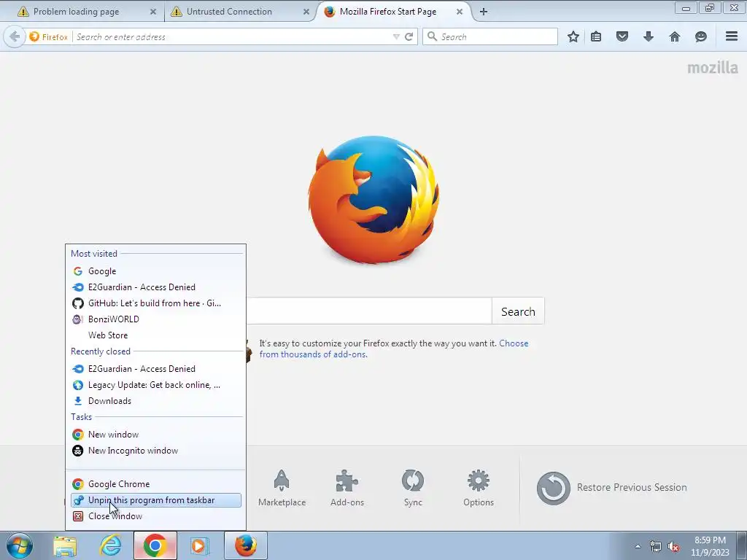Viewport: 747px width, 560px height.
Task: Close the Problem loading page tab
Action: point(153,12)
